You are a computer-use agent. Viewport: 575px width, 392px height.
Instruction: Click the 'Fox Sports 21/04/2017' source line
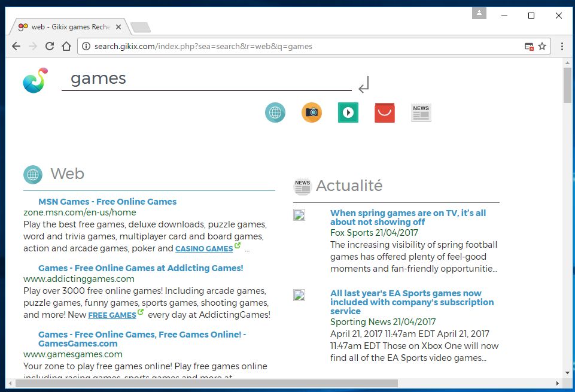tap(374, 232)
